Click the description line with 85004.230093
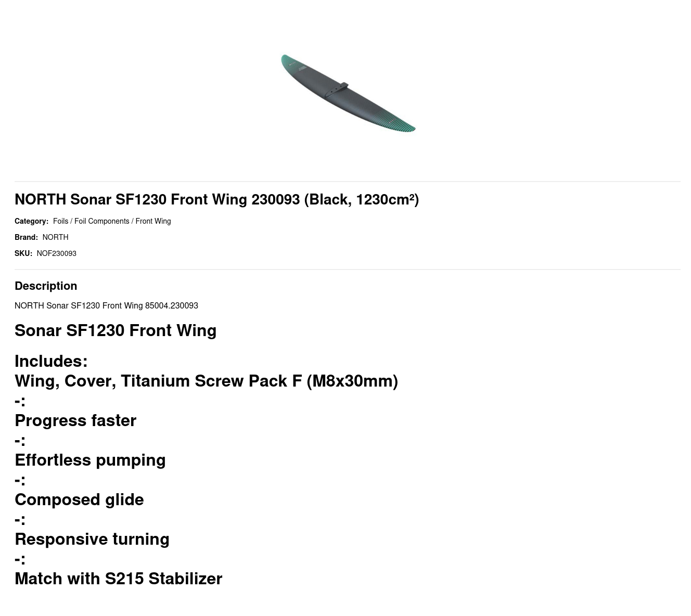The image size is (691, 616). click(x=106, y=305)
